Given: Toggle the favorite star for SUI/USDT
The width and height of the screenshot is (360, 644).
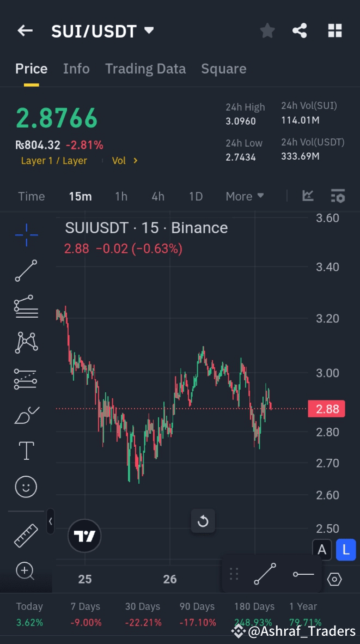Looking at the screenshot, I should [x=267, y=31].
